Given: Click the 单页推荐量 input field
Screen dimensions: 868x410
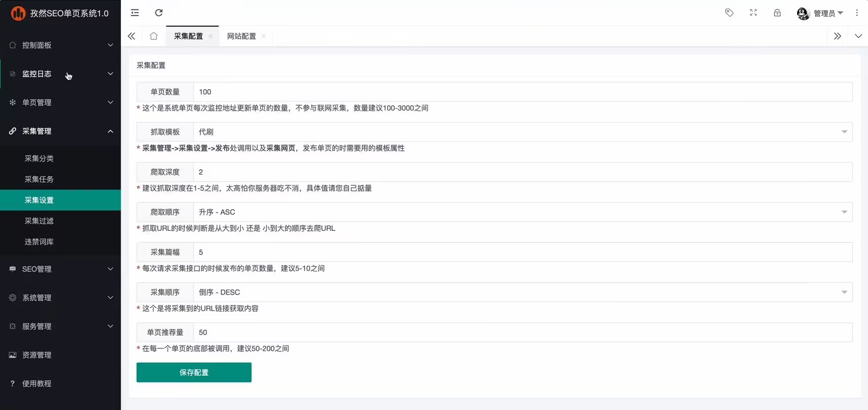Looking at the screenshot, I should click(523, 332).
